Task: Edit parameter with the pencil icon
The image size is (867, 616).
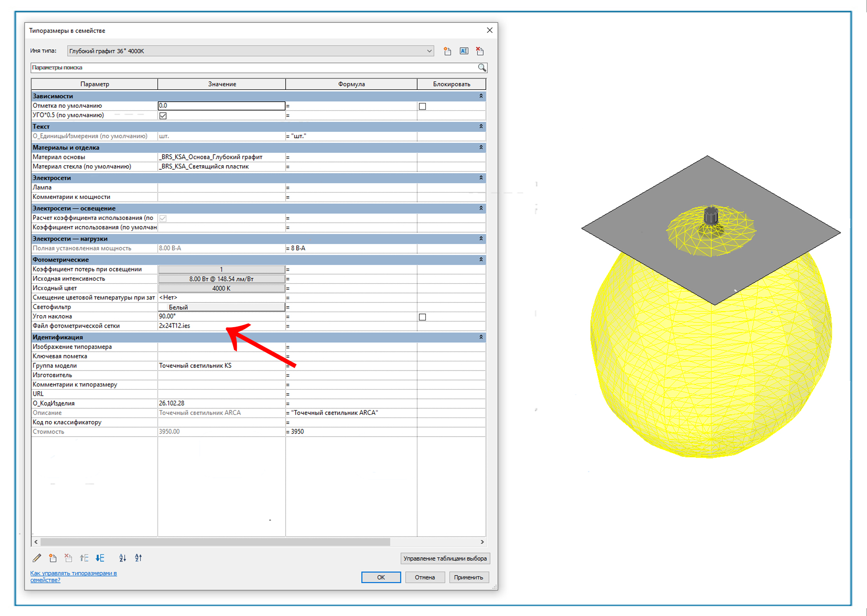Action: click(37, 558)
